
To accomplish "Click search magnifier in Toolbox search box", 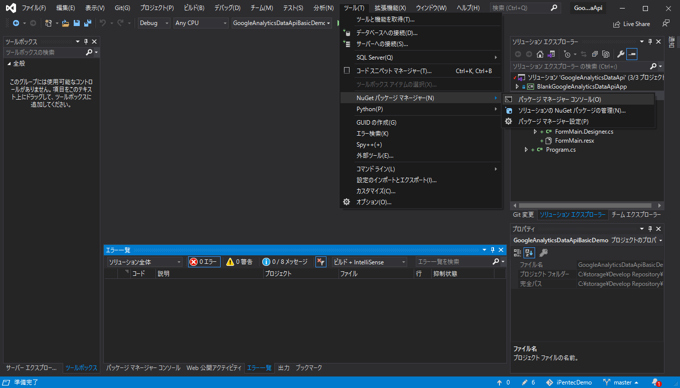I will (x=89, y=52).
